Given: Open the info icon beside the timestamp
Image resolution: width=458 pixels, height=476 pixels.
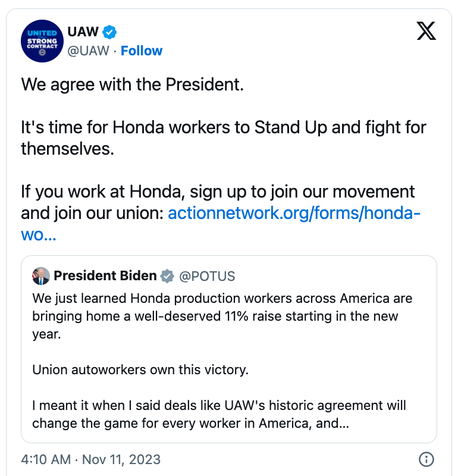Looking at the screenshot, I should click(426, 459).
